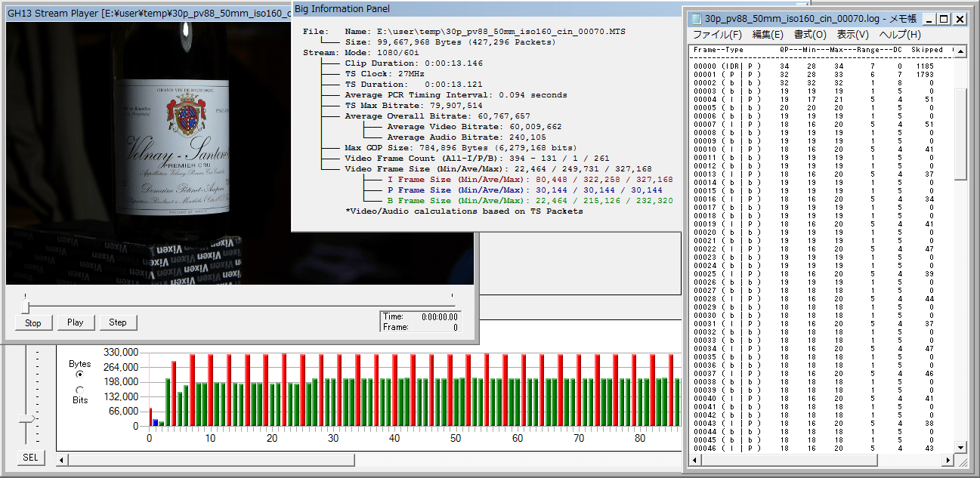Click the Step frame button
Viewport: 980px width, 478px height.
click(118, 322)
